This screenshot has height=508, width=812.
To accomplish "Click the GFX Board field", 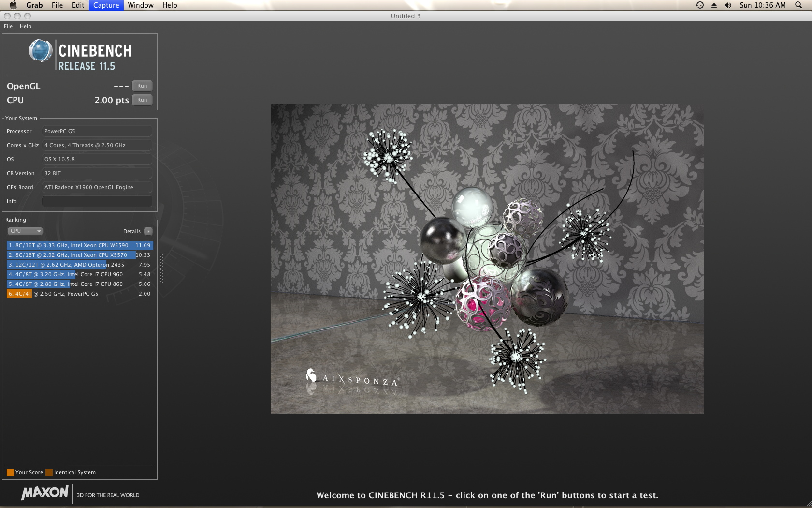I will [97, 187].
